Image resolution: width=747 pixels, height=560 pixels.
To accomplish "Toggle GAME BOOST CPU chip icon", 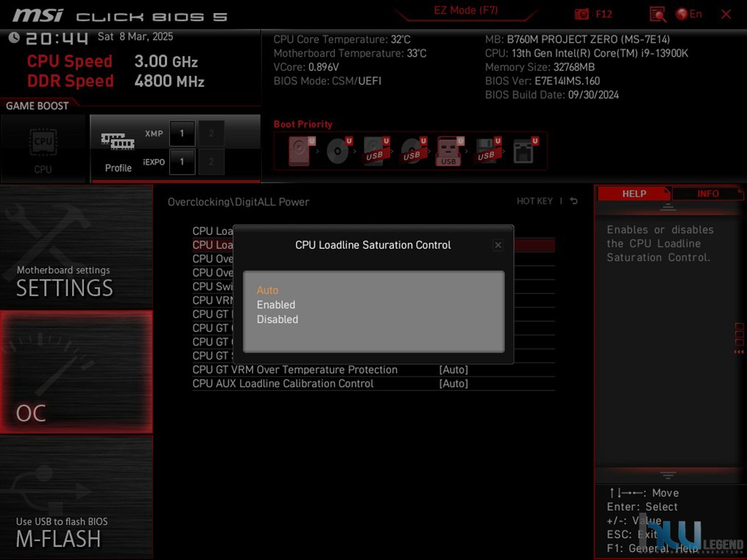I will (x=43, y=142).
